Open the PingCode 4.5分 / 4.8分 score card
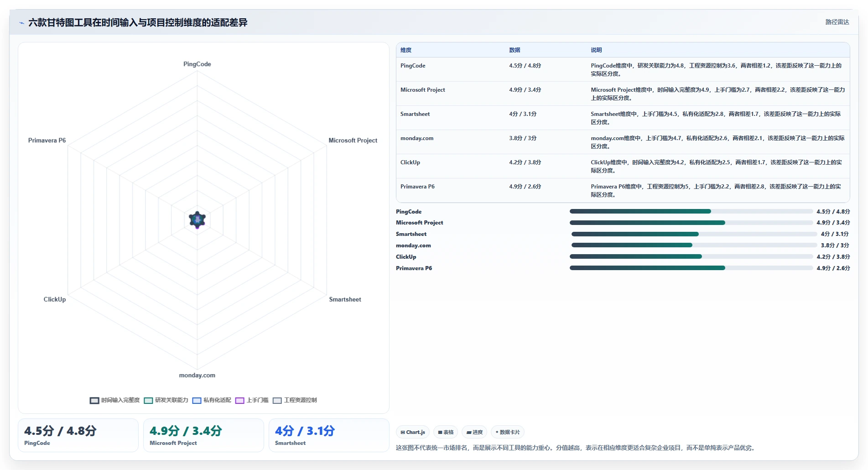Viewport: 868px width, 470px height. 78,435
